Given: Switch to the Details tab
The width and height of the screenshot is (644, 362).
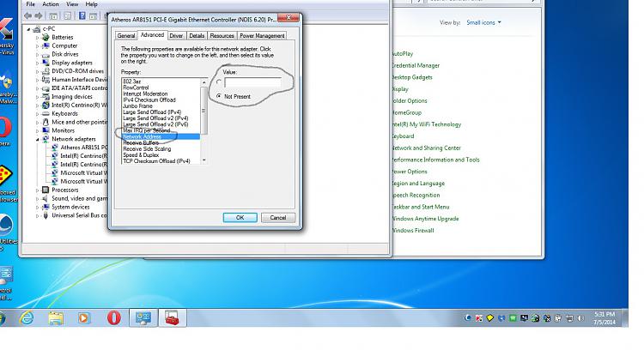Looking at the screenshot, I should click(x=197, y=36).
